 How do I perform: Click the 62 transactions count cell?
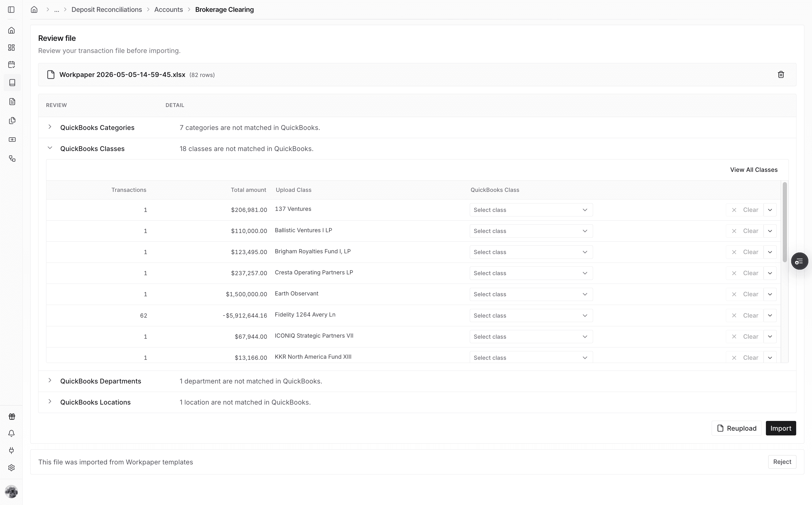point(144,315)
